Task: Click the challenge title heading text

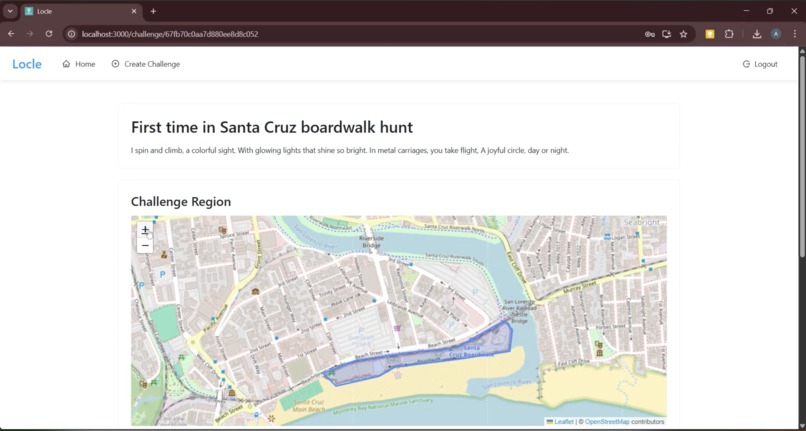Action: (272, 127)
